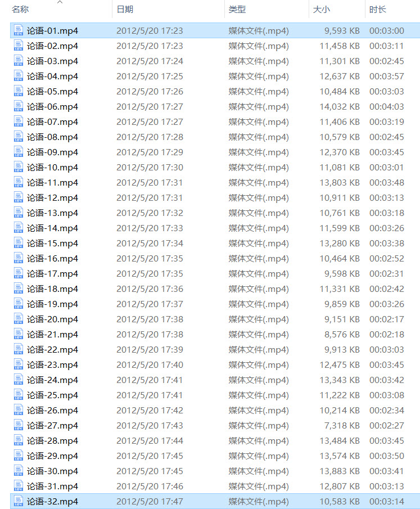Click the 14,032 KB size entry
The image size is (420, 509).
point(340,106)
